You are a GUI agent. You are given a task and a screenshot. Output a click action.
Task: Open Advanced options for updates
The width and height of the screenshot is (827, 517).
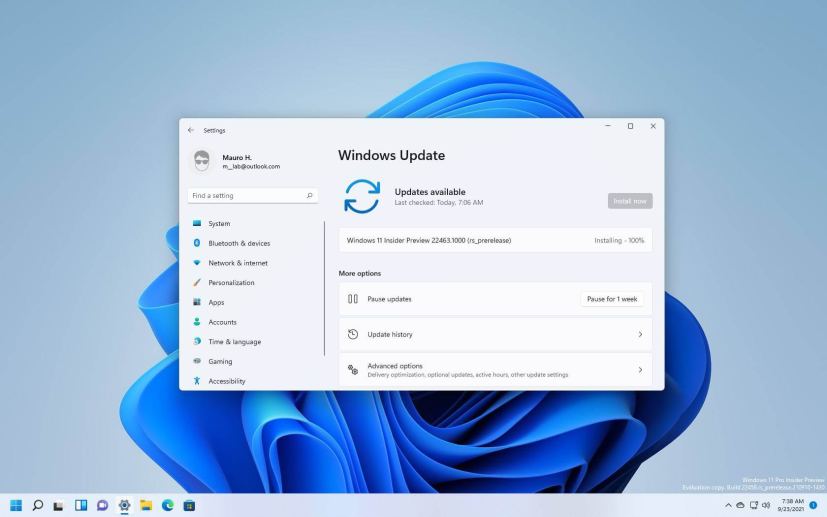[x=495, y=370]
